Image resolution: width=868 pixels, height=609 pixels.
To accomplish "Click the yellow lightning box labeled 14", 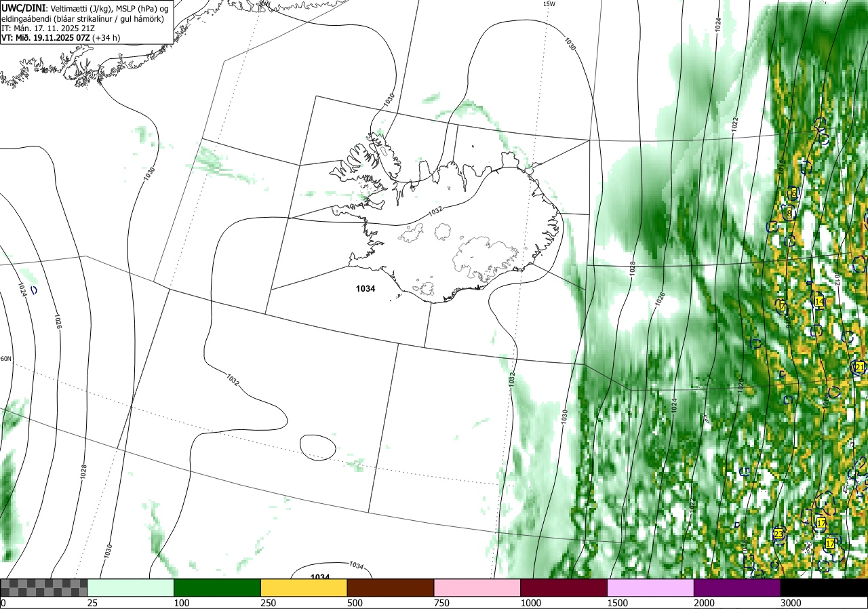I will [x=819, y=302].
